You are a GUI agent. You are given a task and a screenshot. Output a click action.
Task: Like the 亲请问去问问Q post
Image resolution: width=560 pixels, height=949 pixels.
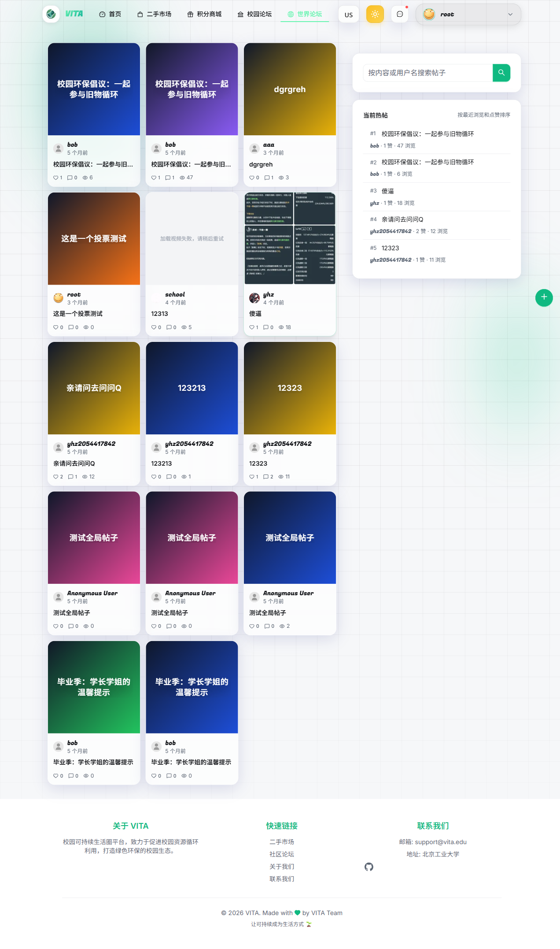56,477
